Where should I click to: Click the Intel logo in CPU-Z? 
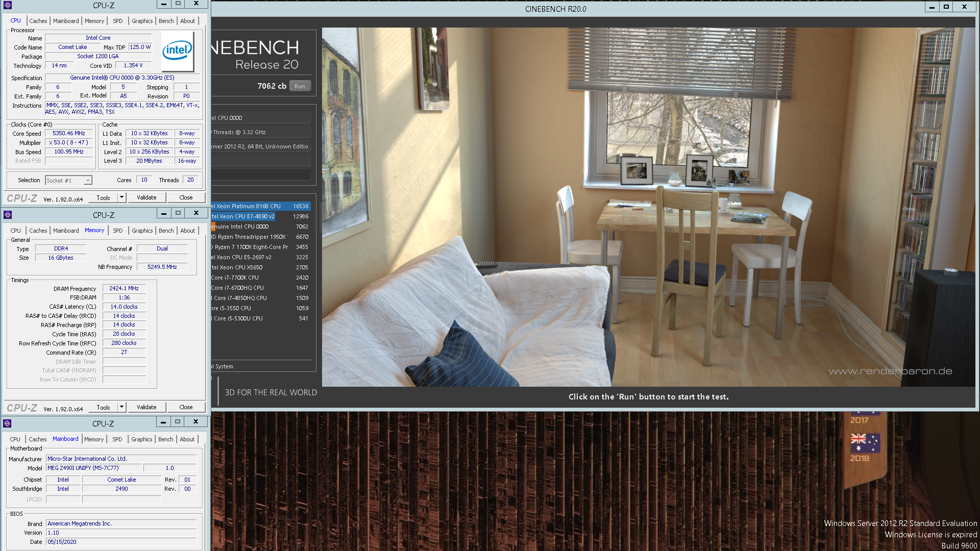[x=177, y=51]
